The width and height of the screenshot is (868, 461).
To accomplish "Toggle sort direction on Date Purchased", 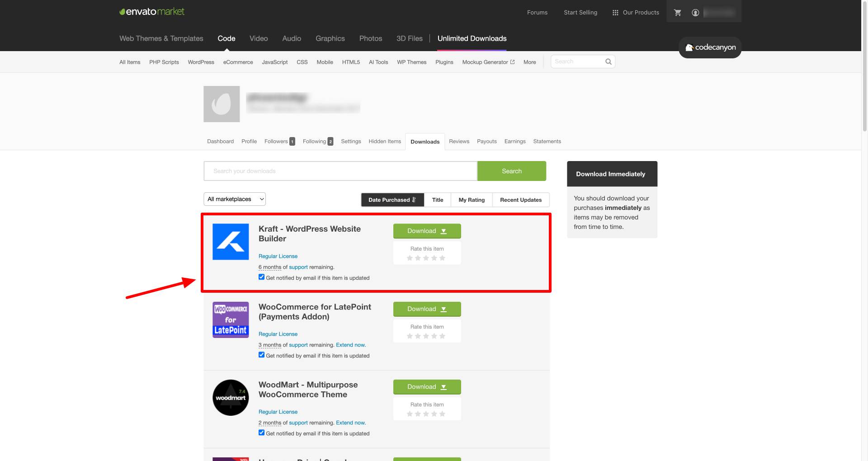I will pos(414,200).
